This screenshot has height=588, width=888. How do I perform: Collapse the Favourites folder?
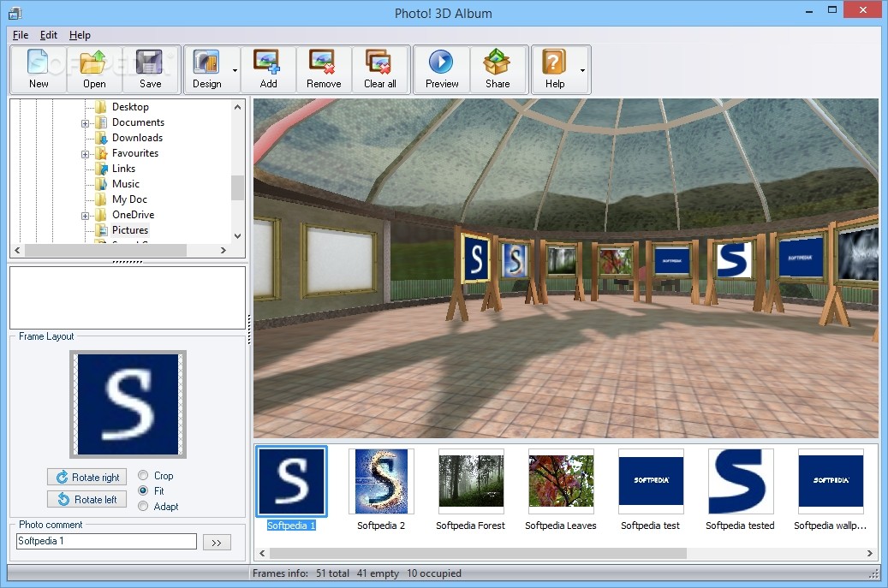[x=84, y=152]
